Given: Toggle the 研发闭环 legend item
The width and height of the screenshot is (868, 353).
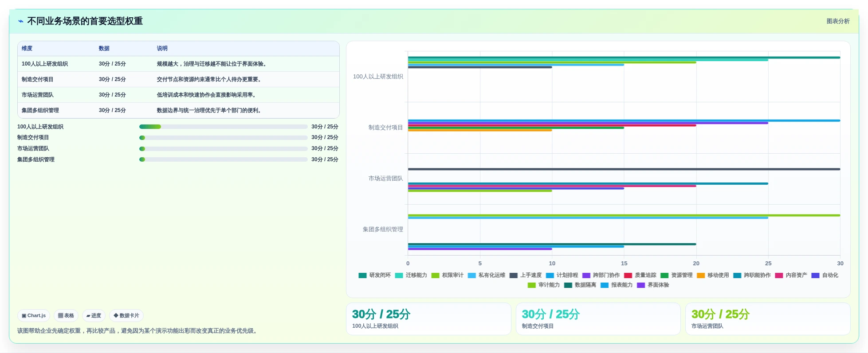Looking at the screenshot, I should tap(375, 275).
